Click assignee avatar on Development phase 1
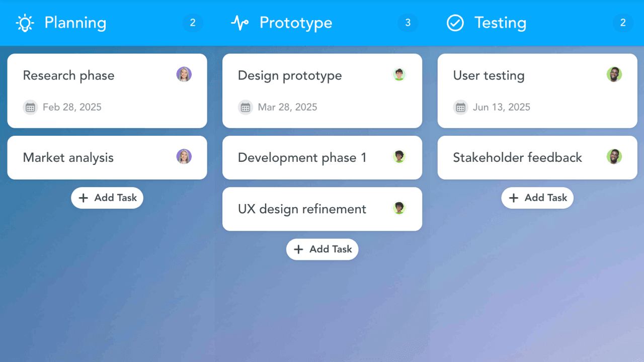 tap(399, 156)
